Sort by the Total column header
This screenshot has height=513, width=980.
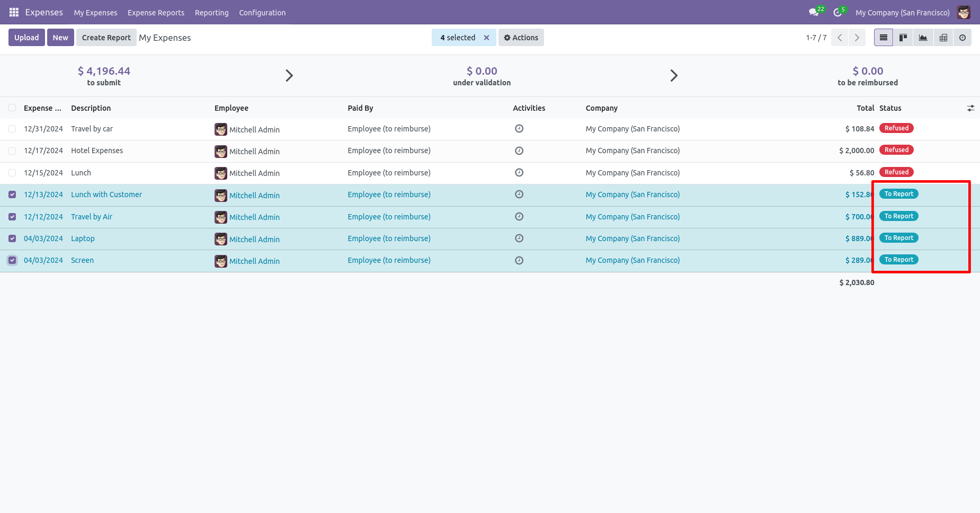[865, 108]
